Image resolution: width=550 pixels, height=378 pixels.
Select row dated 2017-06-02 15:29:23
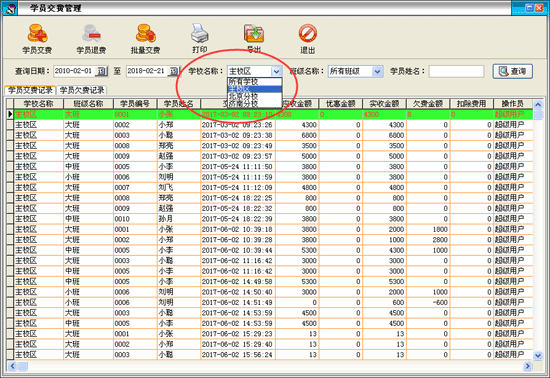(x=273, y=334)
